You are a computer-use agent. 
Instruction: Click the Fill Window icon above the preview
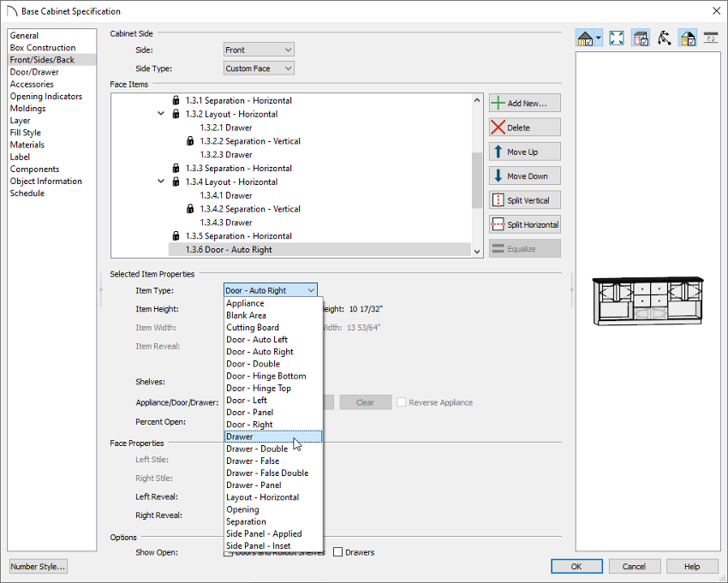pyautogui.click(x=617, y=38)
